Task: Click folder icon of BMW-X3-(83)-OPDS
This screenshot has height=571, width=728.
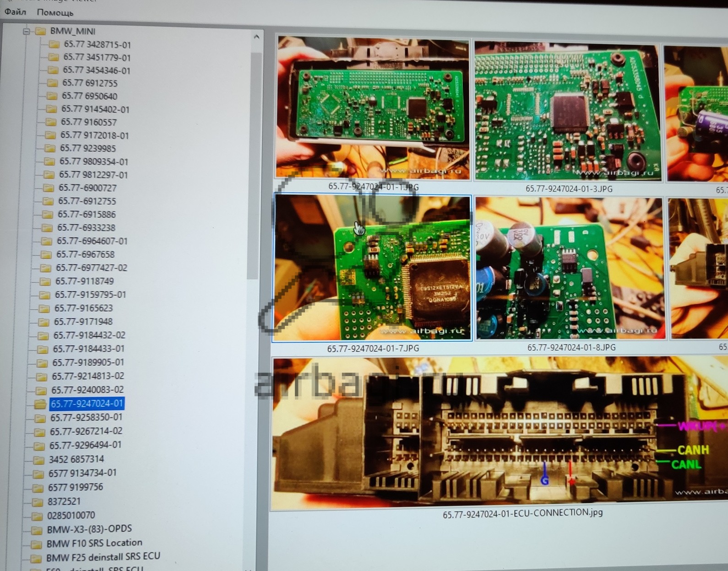Action: pos(37,530)
